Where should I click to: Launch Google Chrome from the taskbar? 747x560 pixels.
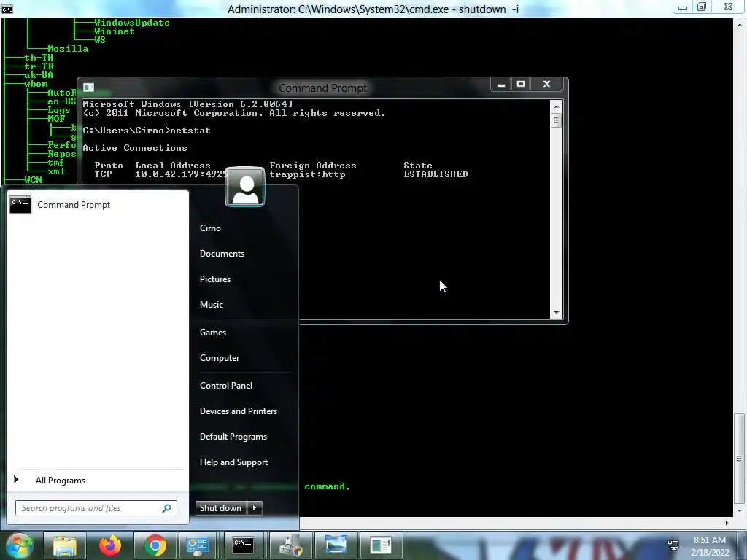pos(155,545)
